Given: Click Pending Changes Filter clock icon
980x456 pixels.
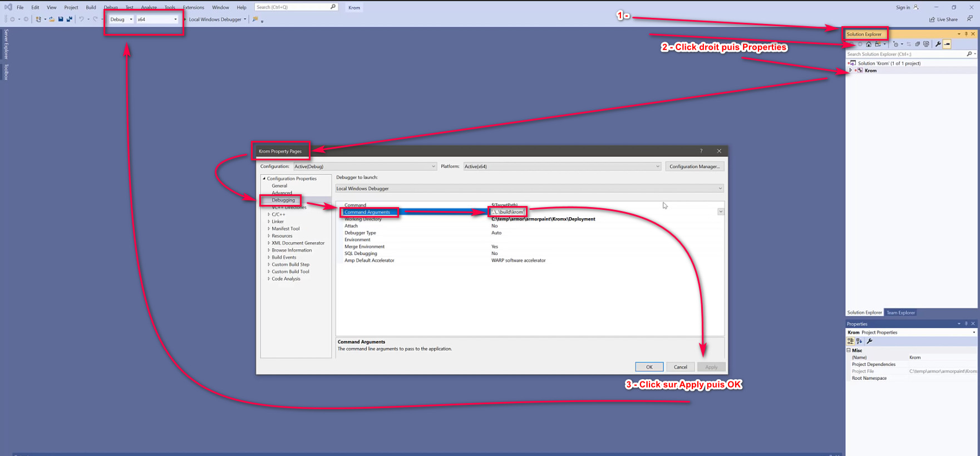Looking at the screenshot, I should 895,44.
